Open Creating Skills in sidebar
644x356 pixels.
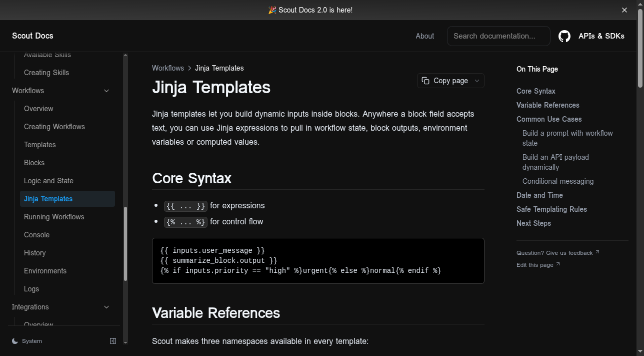46,73
